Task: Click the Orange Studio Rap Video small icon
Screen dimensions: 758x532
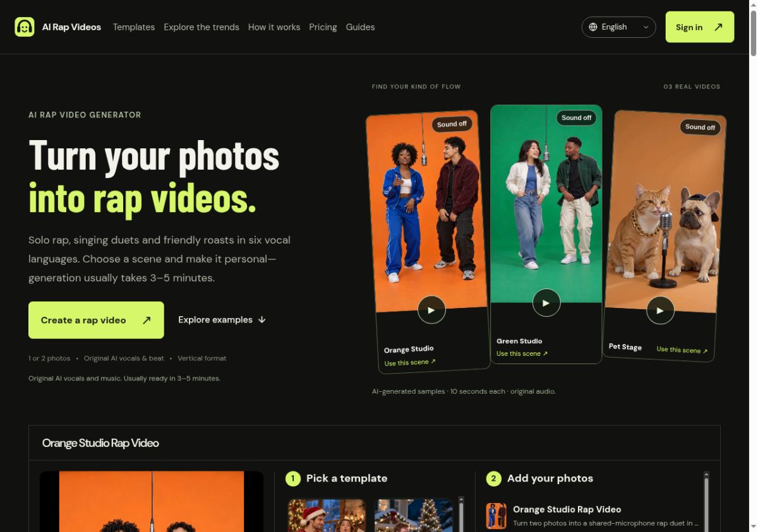Action: (496, 516)
